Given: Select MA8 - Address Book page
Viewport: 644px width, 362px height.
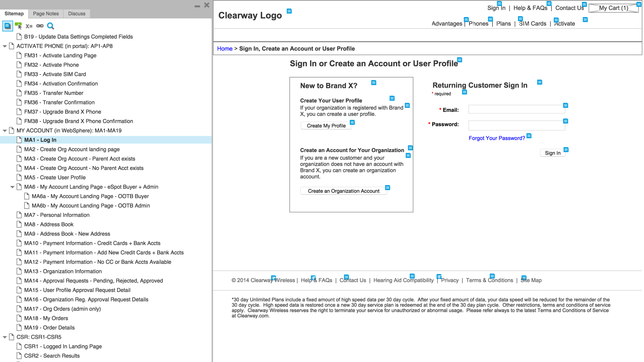Looking at the screenshot, I should pyautogui.click(x=49, y=225).
